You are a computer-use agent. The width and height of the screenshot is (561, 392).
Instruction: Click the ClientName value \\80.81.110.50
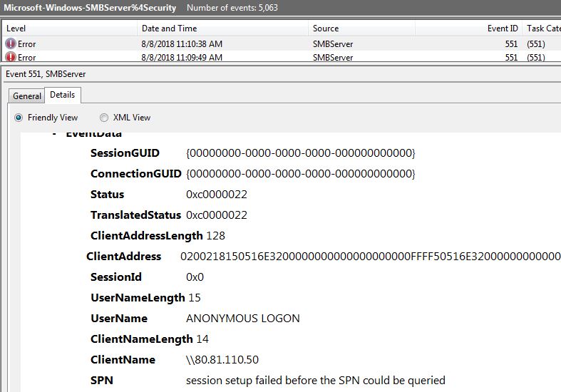pos(222,360)
